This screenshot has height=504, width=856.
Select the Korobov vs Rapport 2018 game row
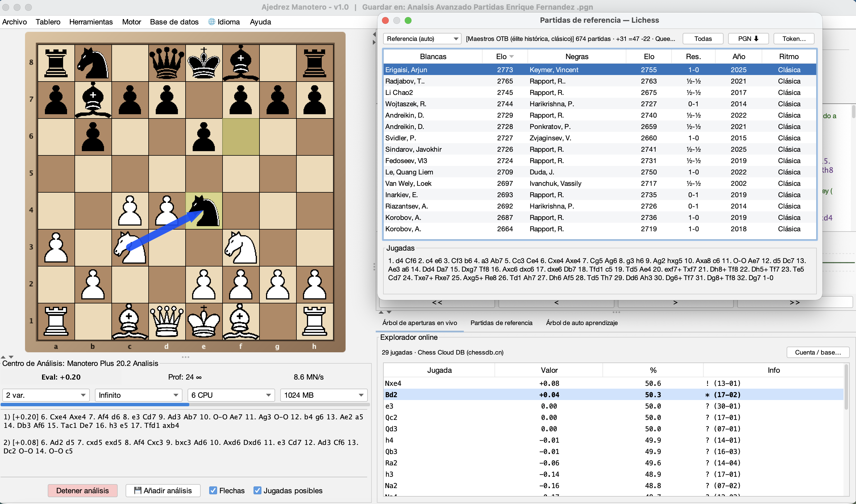tap(600, 229)
